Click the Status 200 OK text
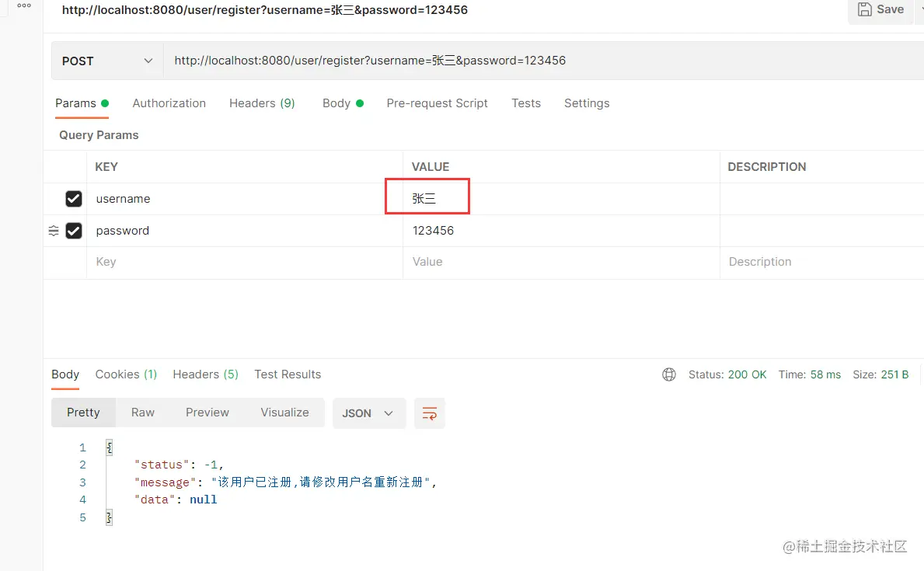Viewport: 924px width, 571px height. click(727, 374)
